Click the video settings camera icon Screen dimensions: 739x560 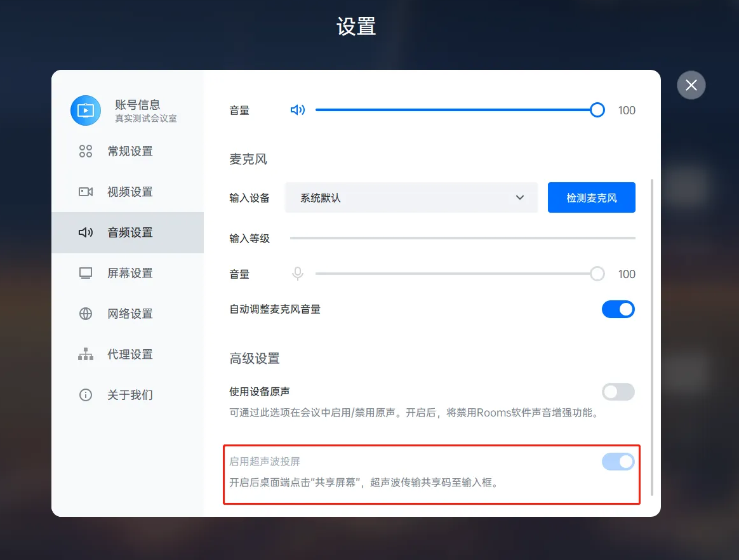(x=86, y=191)
